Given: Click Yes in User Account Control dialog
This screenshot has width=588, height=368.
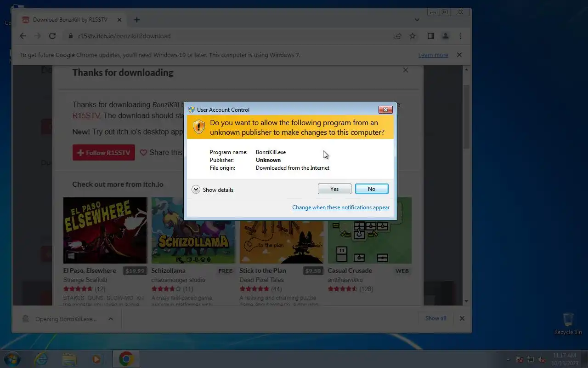Looking at the screenshot, I should [x=334, y=189].
